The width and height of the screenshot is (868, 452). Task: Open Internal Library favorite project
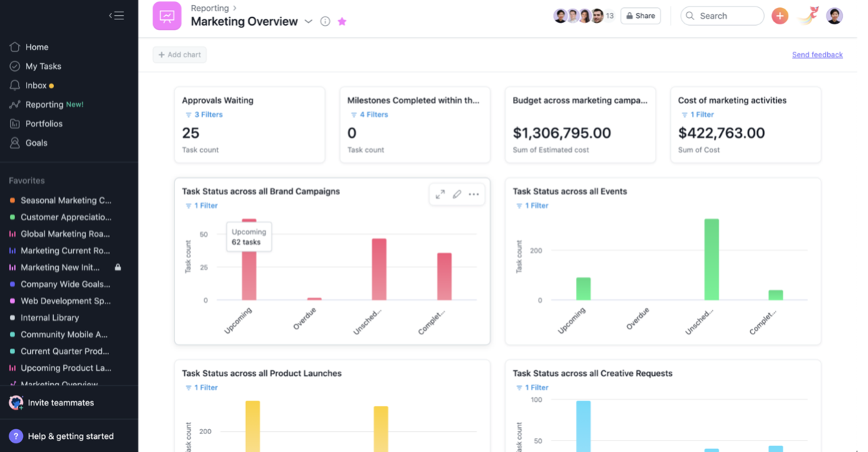point(49,318)
